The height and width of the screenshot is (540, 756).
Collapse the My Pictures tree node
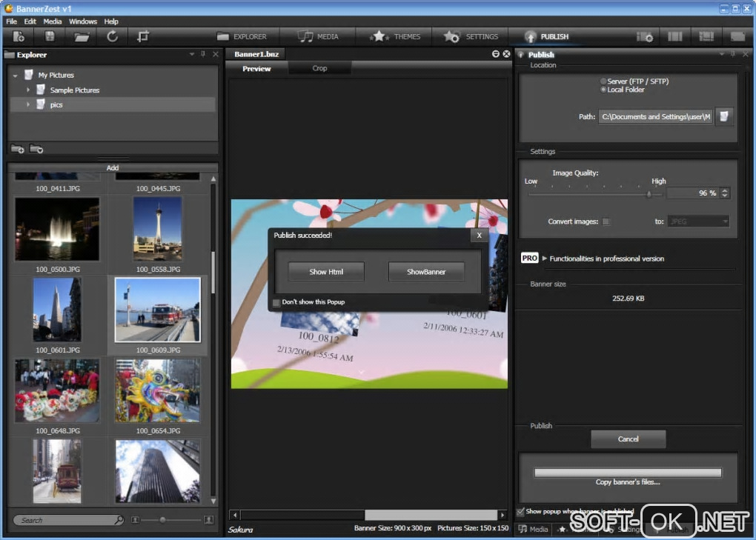(15, 76)
